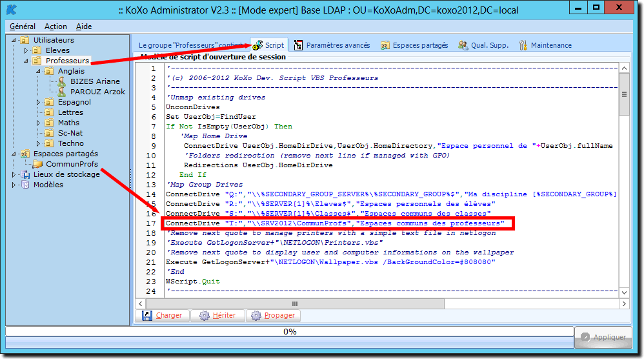The width and height of the screenshot is (644, 359).
Task: Click the Sc-Nat folder icon
Action: click(x=49, y=132)
